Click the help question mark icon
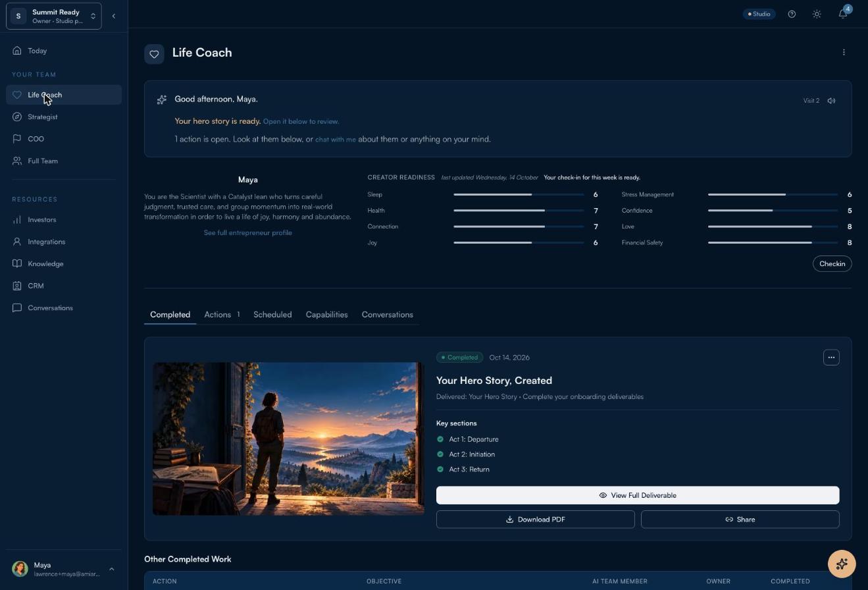Screen dimensions: 868x590 coord(792,14)
